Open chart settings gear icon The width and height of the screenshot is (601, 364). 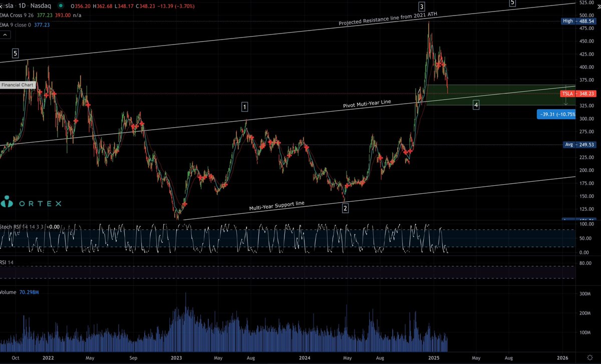point(589,358)
